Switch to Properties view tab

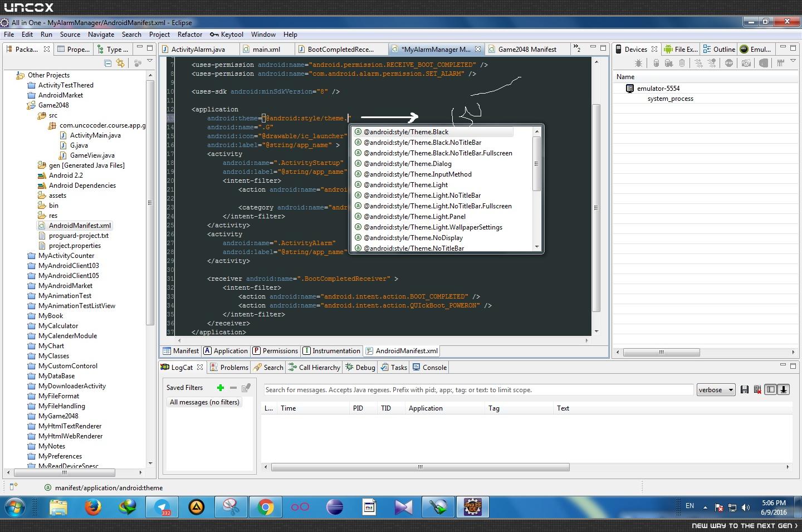coord(73,49)
